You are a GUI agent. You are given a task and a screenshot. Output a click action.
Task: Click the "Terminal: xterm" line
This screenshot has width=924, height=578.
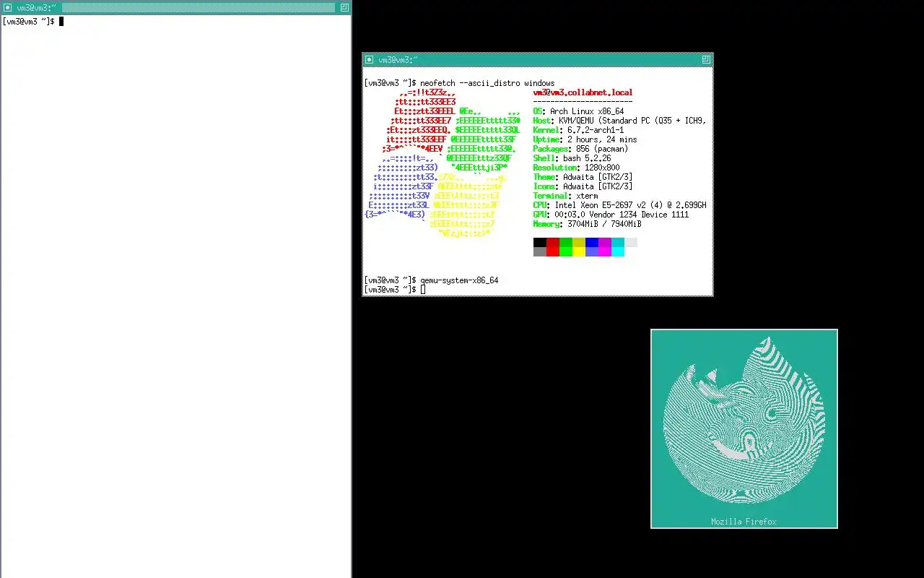click(565, 196)
